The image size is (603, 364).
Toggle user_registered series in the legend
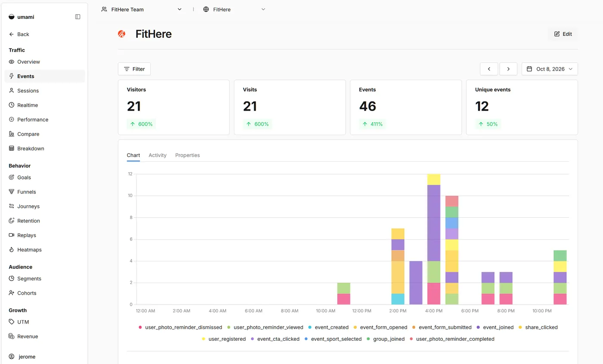[224, 339]
